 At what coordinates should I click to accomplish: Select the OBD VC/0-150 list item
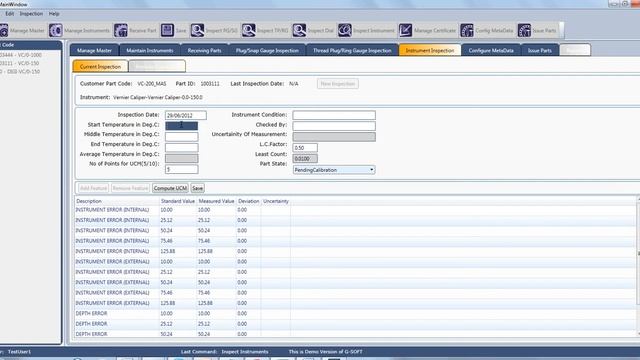pyautogui.click(x=20, y=72)
